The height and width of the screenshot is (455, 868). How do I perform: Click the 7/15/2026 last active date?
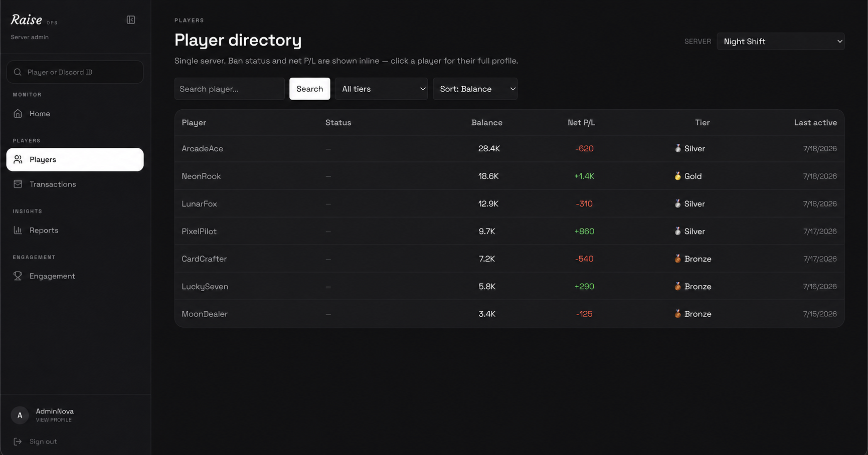[820, 314]
